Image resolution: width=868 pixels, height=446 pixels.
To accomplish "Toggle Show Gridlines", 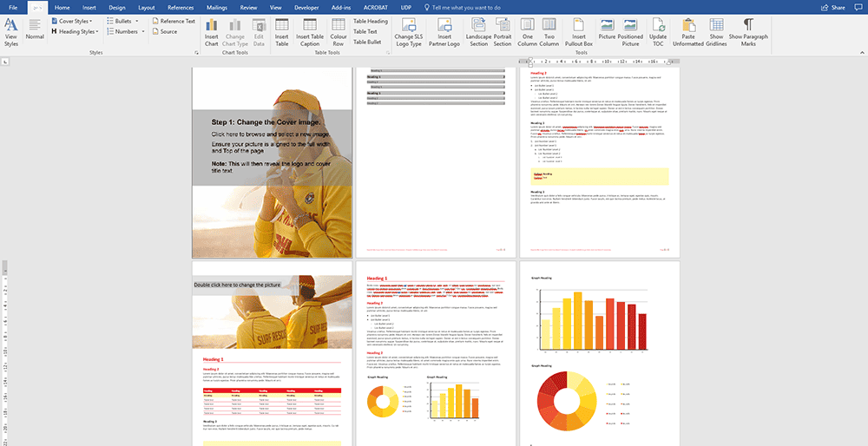I will coord(716,32).
